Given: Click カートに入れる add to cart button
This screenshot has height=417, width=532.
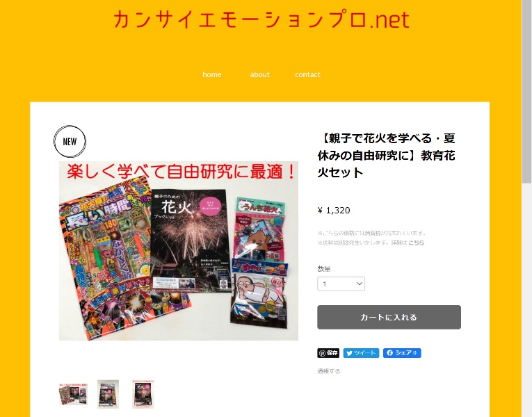Looking at the screenshot, I should pos(389,317).
